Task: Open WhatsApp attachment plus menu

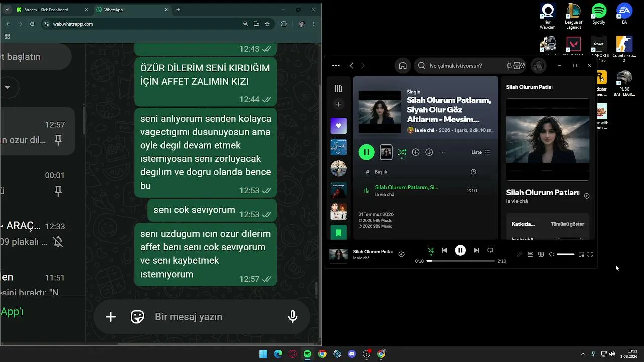Action: pos(111,317)
